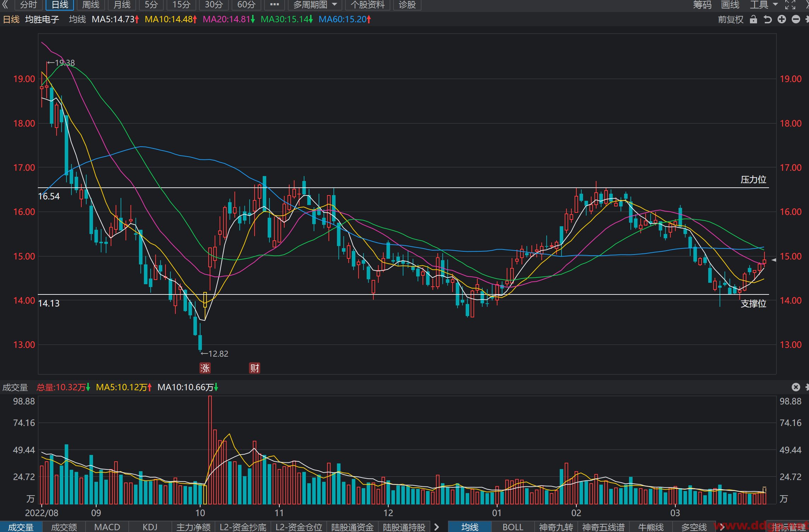Go back with the double left chevron
The height and width of the screenshot is (532, 809).
click(x=5, y=5)
